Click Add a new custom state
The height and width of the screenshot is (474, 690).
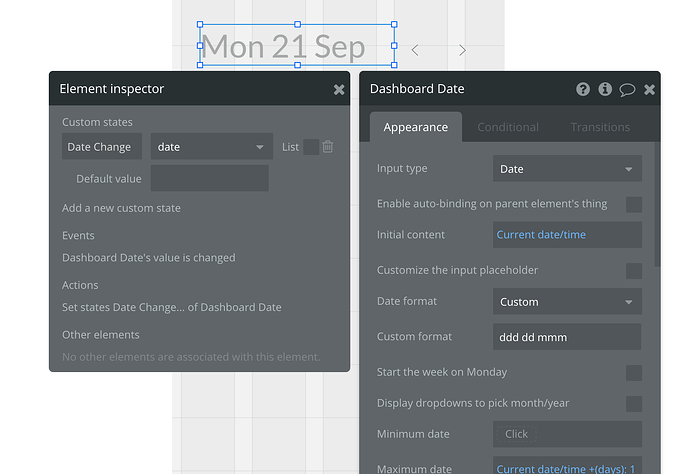point(121,208)
